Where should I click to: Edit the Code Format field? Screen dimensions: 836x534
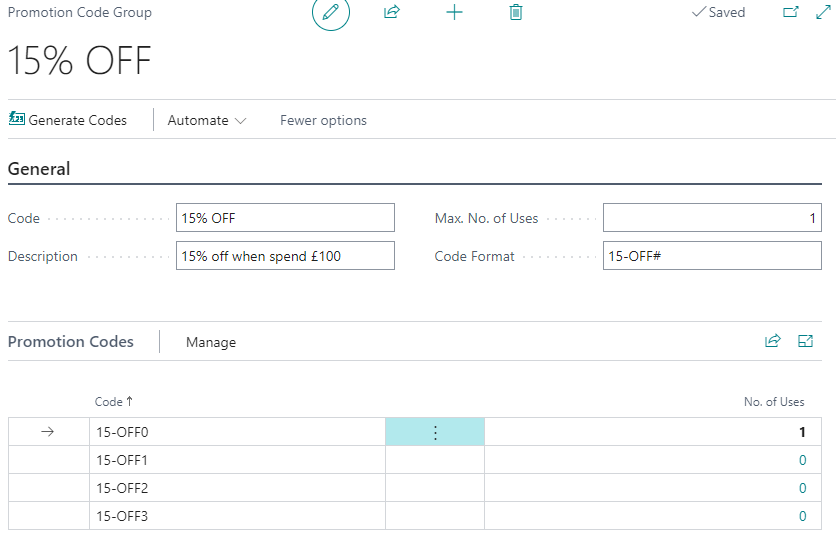712,256
